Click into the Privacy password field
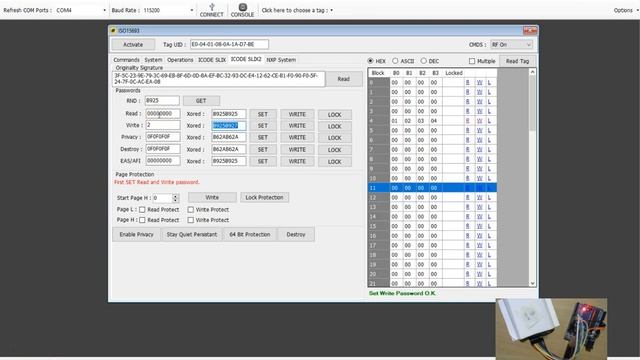The image size is (640, 360). (163, 137)
